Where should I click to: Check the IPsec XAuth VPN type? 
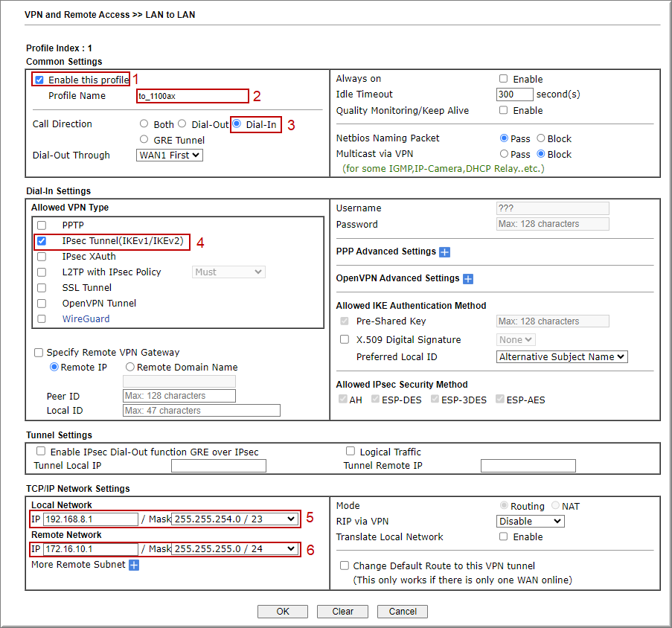click(42, 256)
